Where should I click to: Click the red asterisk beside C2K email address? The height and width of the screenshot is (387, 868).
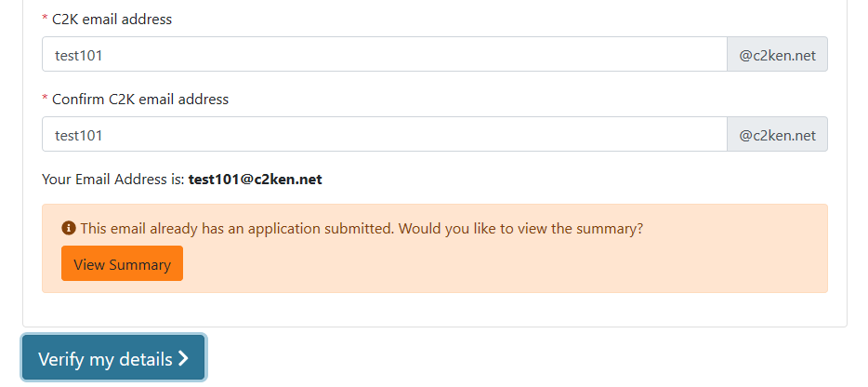pyautogui.click(x=45, y=20)
